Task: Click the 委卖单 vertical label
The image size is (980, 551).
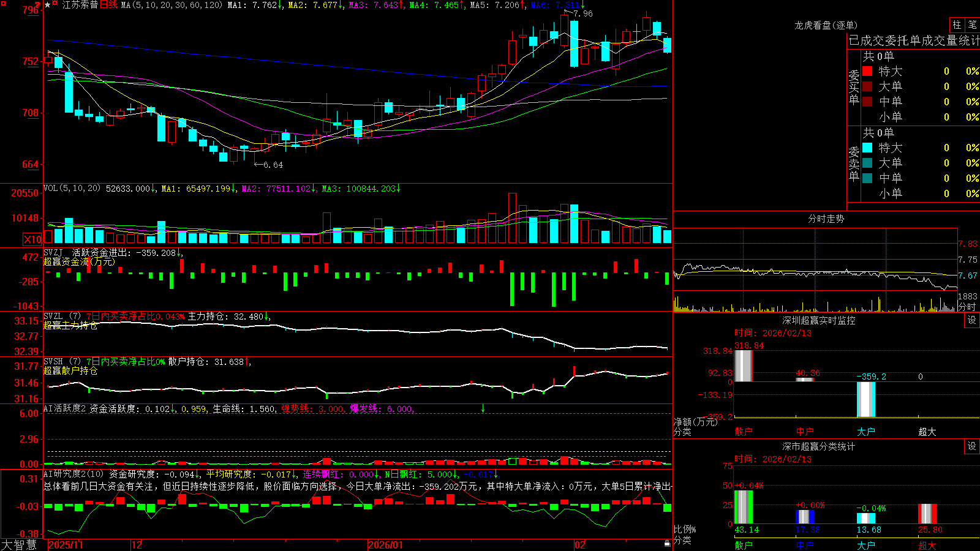Action: point(854,163)
